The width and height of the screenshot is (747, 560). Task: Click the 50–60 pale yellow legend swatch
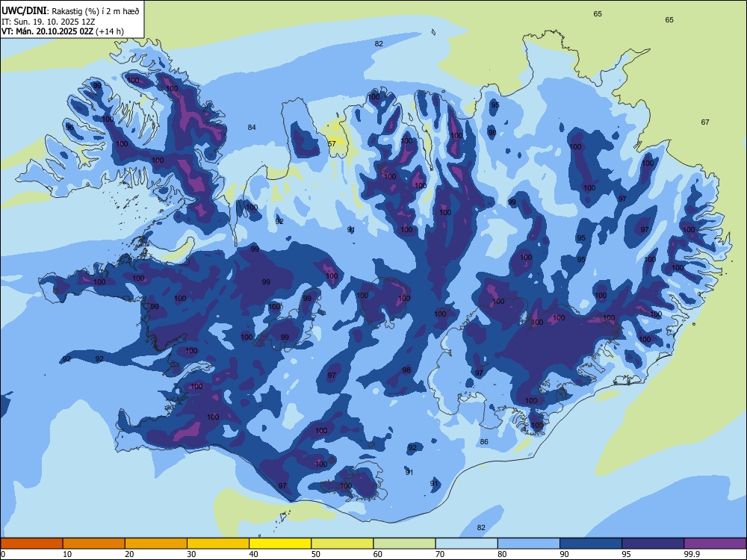pos(342,544)
